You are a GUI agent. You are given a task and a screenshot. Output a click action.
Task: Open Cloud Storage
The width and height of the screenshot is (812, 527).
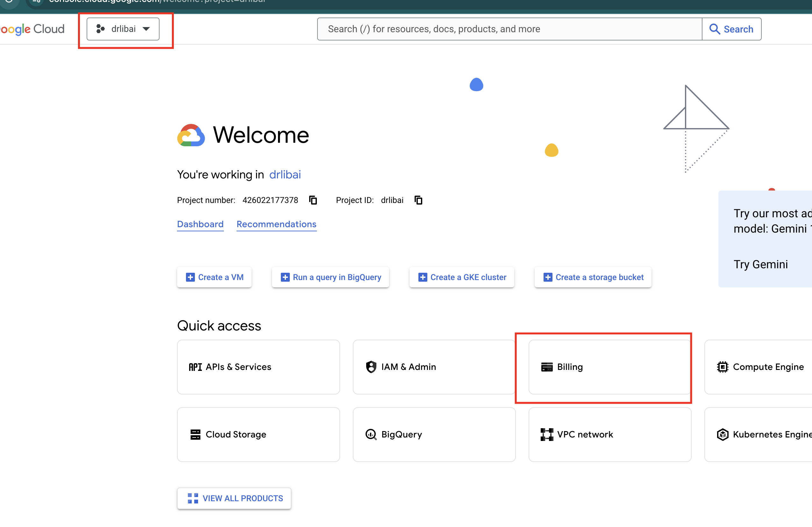click(258, 434)
